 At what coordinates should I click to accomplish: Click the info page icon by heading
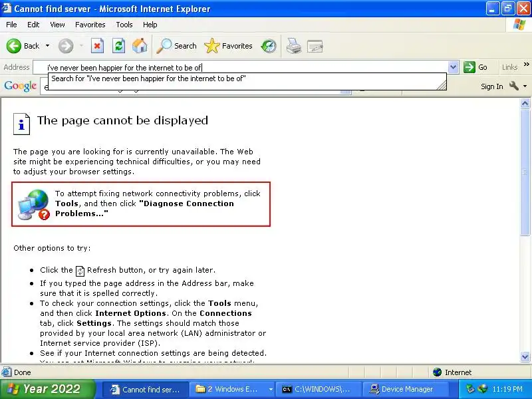pos(21,124)
